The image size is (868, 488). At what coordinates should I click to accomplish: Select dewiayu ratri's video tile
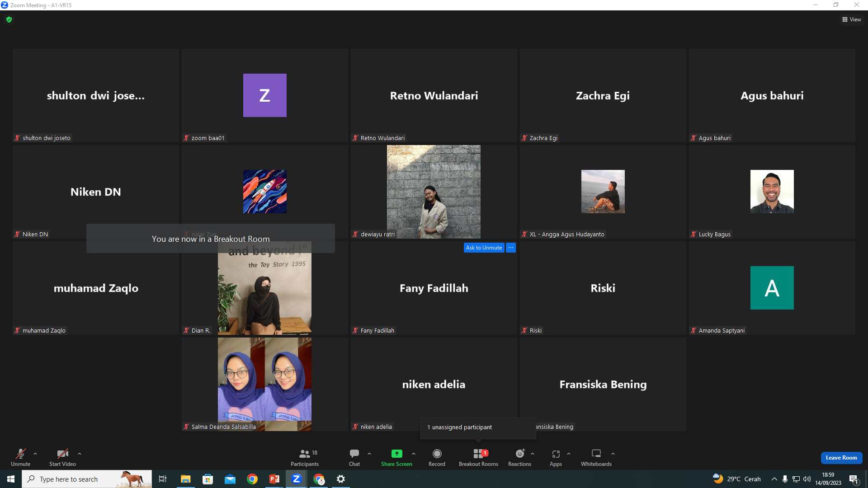[434, 192]
